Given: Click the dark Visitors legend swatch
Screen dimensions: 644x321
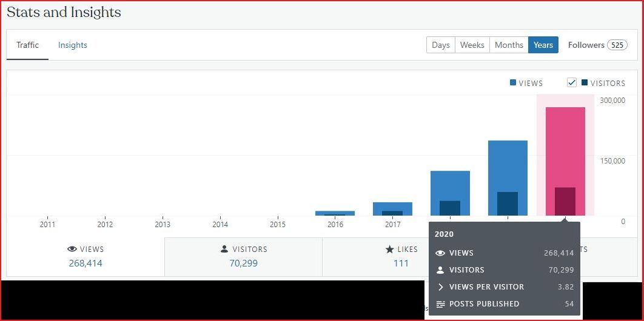Looking at the screenshot, I should tap(585, 83).
